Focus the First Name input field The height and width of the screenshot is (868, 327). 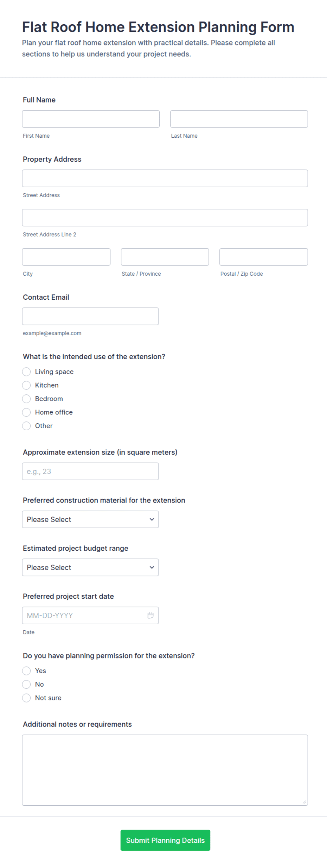pos(91,119)
